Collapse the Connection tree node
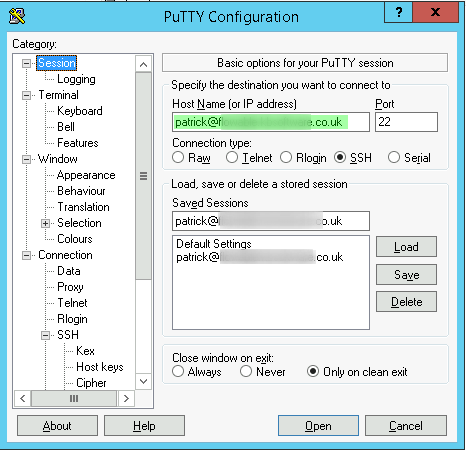 coord(26,256)
